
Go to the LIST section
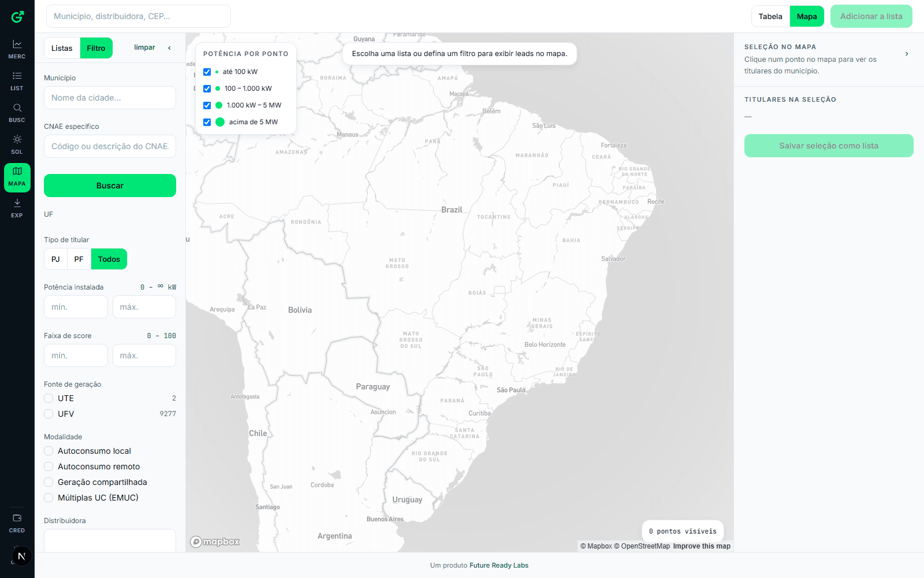point(17,81)
